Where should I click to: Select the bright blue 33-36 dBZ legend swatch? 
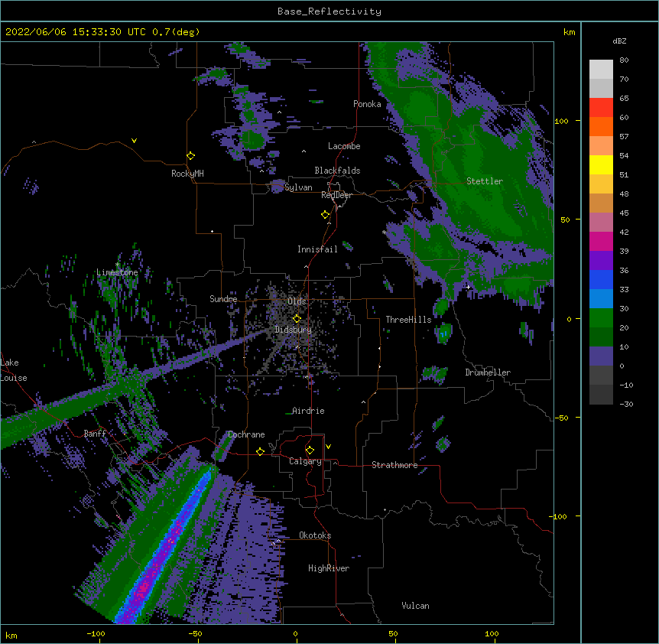pyautogui.click(x=601, y=279)
